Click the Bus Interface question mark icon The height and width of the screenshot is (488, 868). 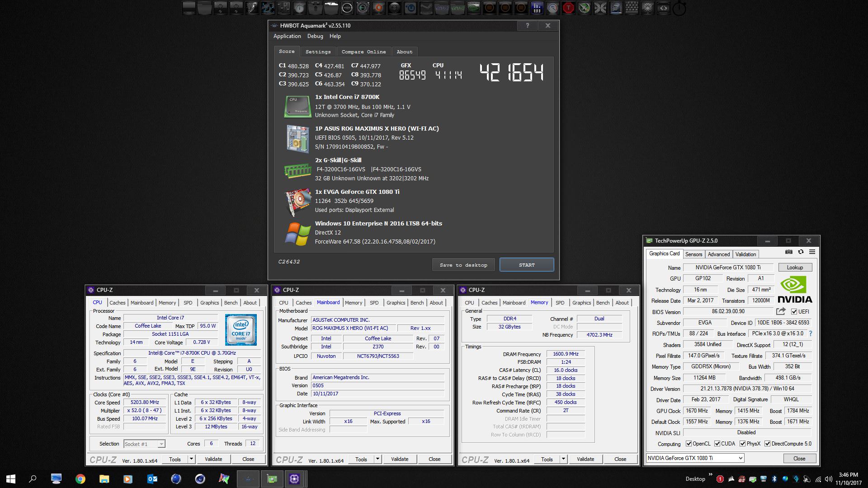(x=811, y=334)
